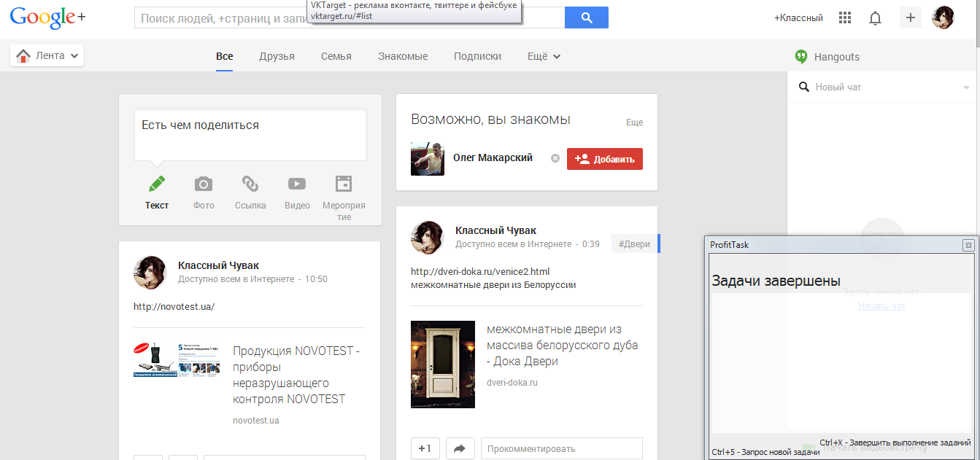Click the share arrow on doors post
The height and width of the screenshot is (460, 980).
[x=460, y=448]
